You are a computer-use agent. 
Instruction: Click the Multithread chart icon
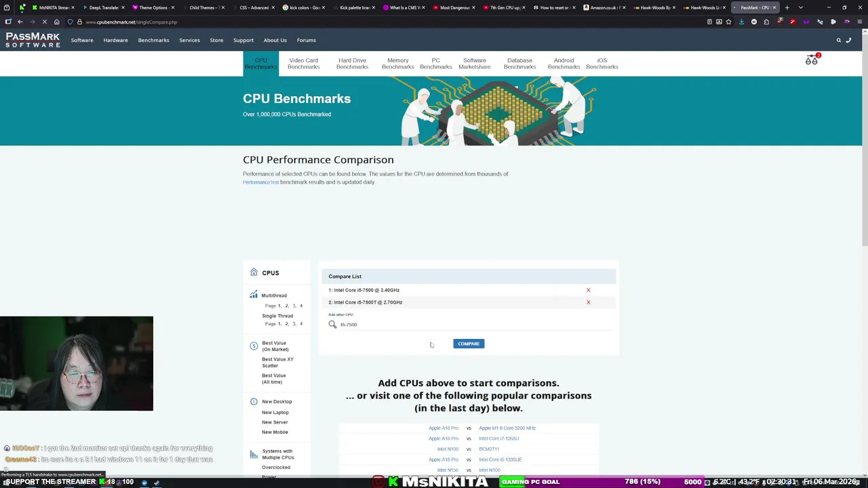point(254,295)
